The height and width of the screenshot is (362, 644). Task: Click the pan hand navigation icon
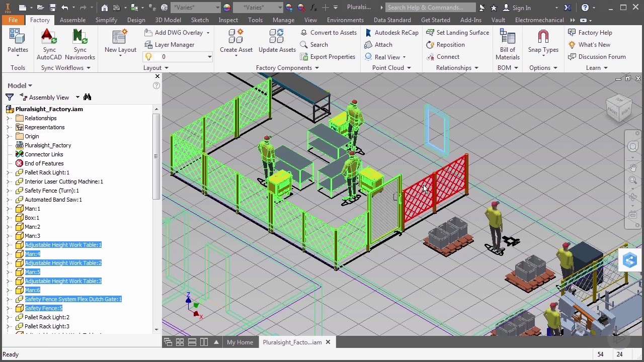click(632, 167)
